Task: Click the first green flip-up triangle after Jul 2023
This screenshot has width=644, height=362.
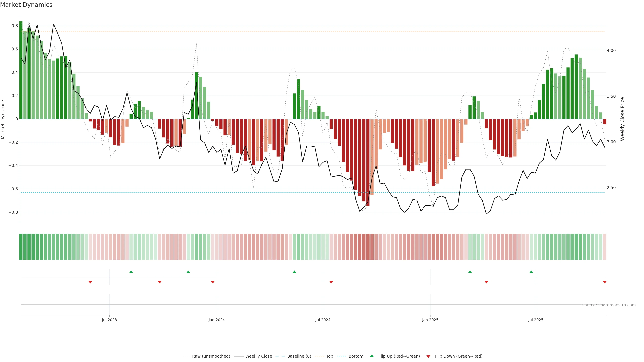Action: (x=131, y=272)
